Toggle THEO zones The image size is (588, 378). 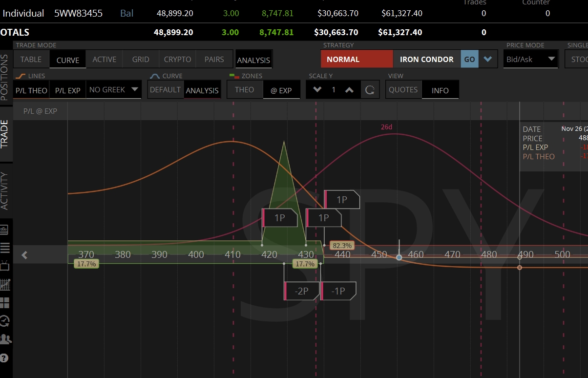click(x=245, y=90)
